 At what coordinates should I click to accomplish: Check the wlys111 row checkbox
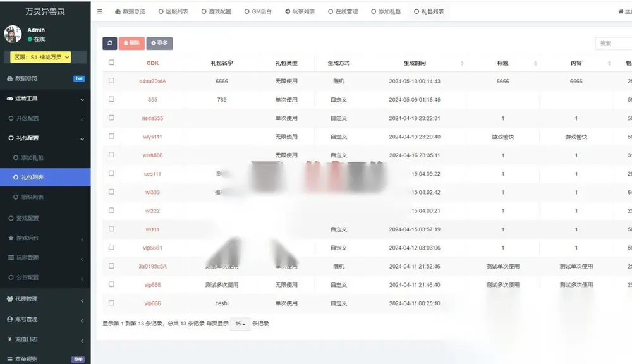pos(112,136)
